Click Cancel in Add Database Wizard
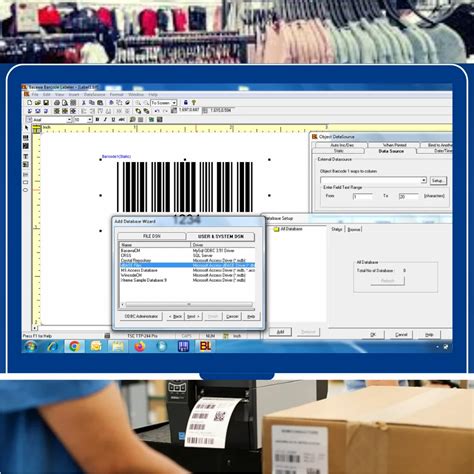The image size is (474, 474). tap(232, 316)
